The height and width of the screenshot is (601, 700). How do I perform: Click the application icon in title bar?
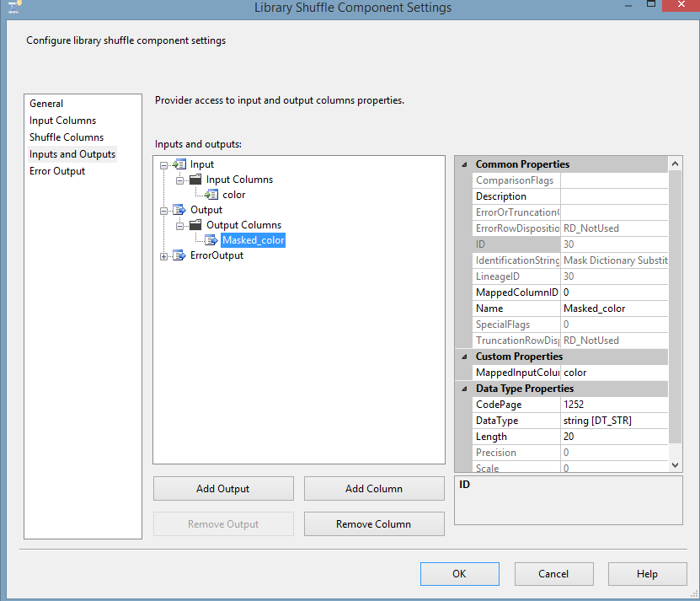pos(14,7)
